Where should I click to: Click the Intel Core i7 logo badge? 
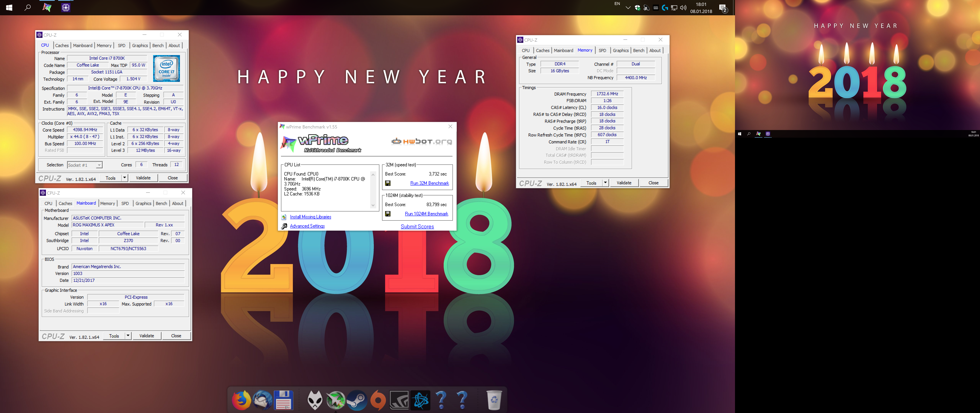click(x=166, y=69)
